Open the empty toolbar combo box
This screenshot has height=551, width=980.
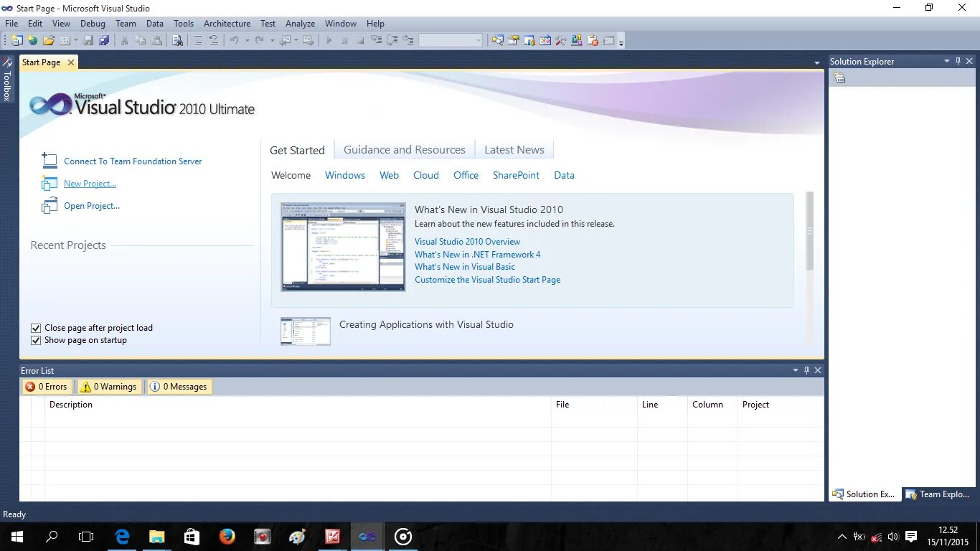tap(451, 40)
